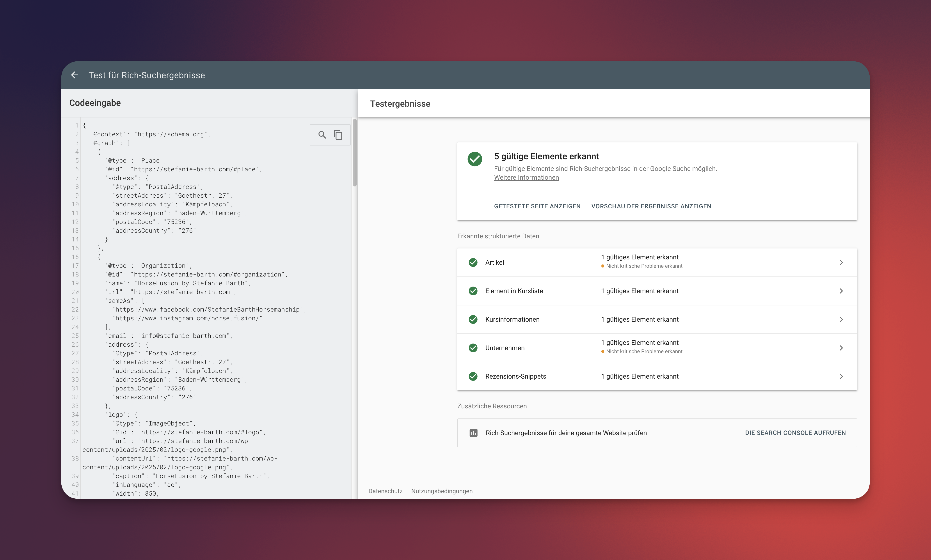Open Die Search Console aufrufen
Screen dimensions: 931x560
point(795,433)
